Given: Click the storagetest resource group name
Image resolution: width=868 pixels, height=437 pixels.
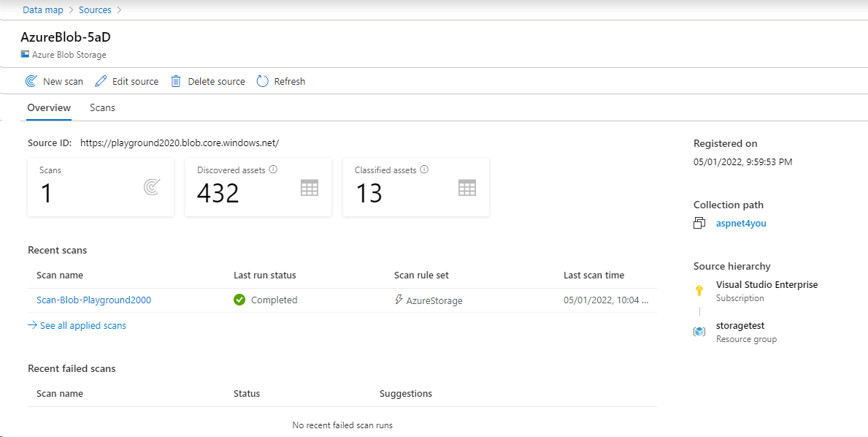Looking at the screenshot, I should tap(740, 326).
